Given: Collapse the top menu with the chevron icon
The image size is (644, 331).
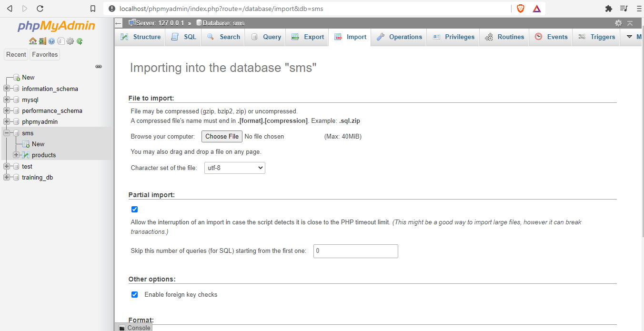Looking at the screenshot, I should tap(630, 22).
